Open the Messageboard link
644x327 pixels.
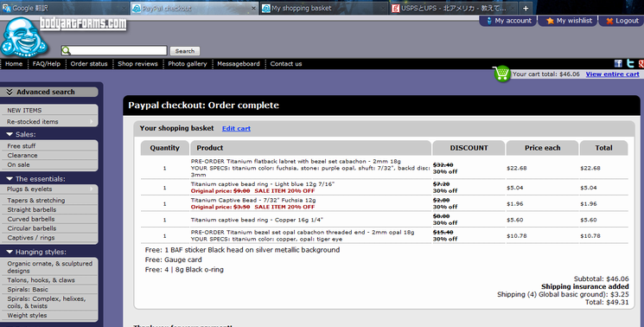tap(239, 64)
